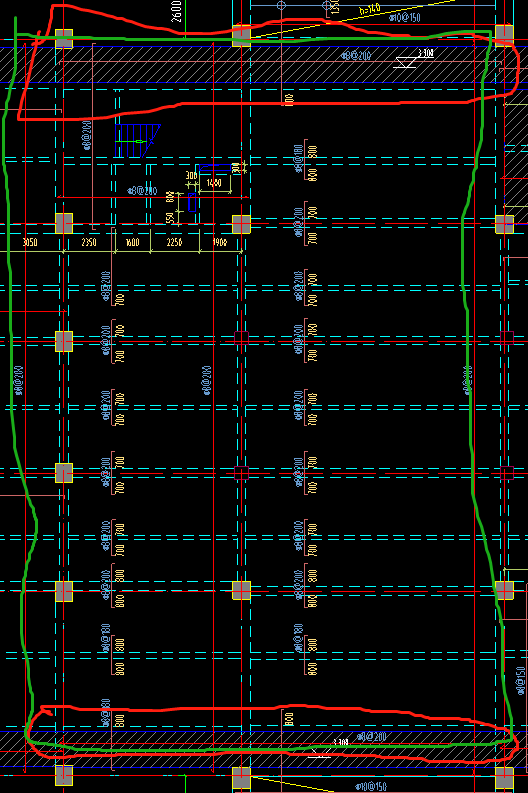The image size is (528, 793).
Task: Select the 1900 dimension value
Action: click(219, 242)
